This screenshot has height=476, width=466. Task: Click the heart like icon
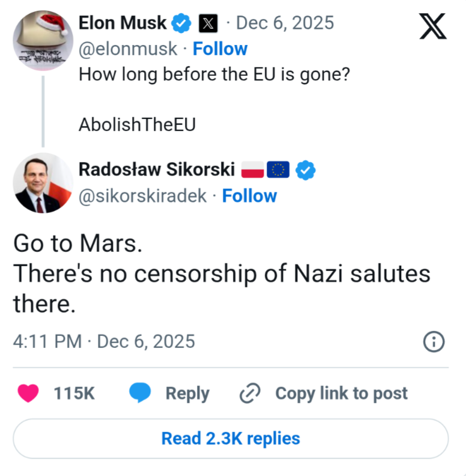28,393
